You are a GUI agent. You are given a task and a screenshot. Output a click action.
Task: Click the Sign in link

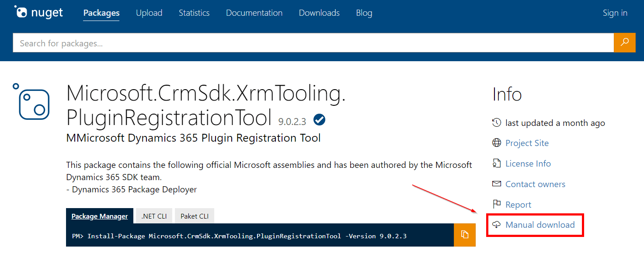(x=615, y=13)
